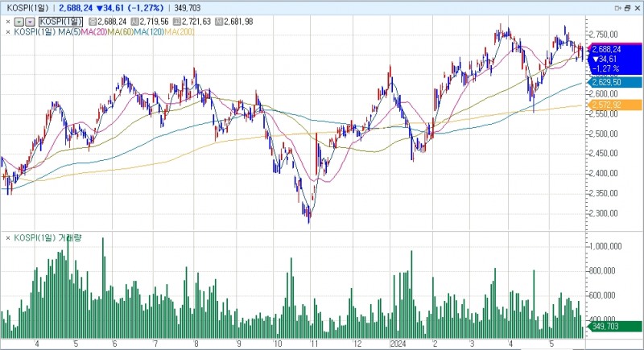
Task: Close the KOSPI volume (거래량) indicator panel
Action: click(8, 238)
